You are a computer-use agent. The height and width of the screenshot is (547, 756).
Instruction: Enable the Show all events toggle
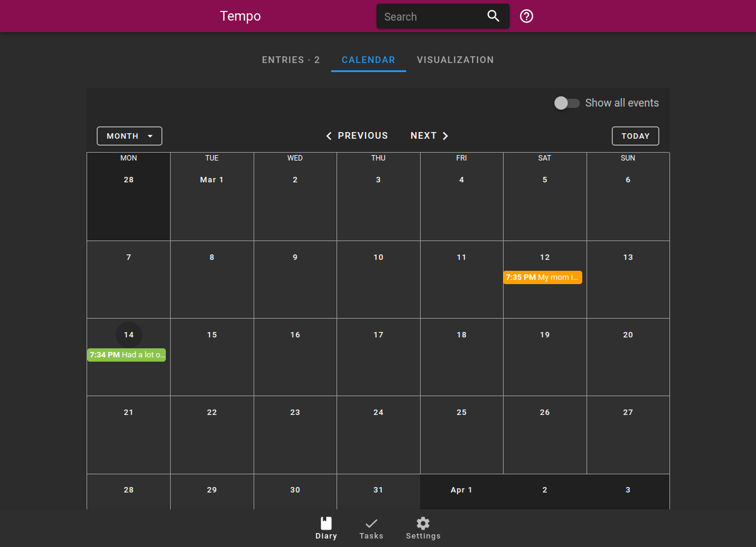coord(567,103)
